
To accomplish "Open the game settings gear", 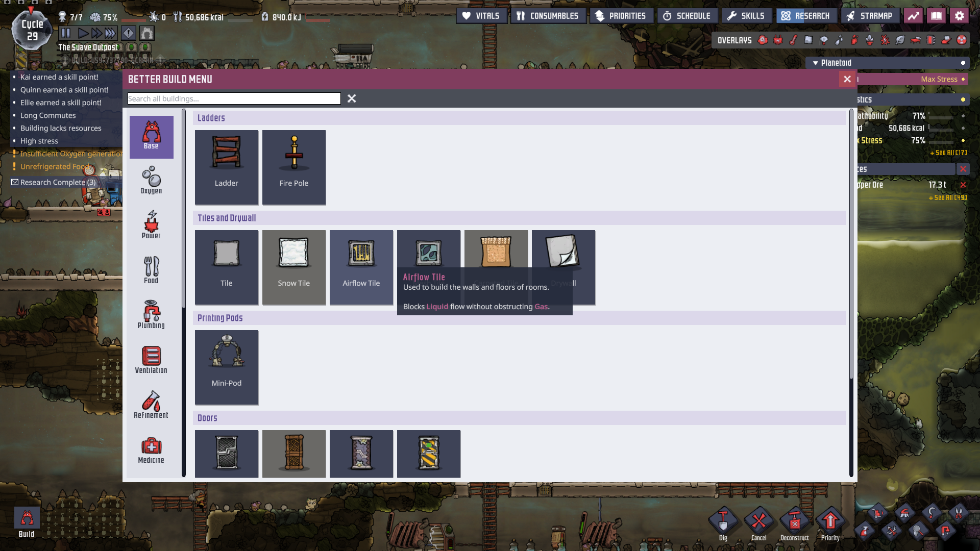I will click(960, 16).
